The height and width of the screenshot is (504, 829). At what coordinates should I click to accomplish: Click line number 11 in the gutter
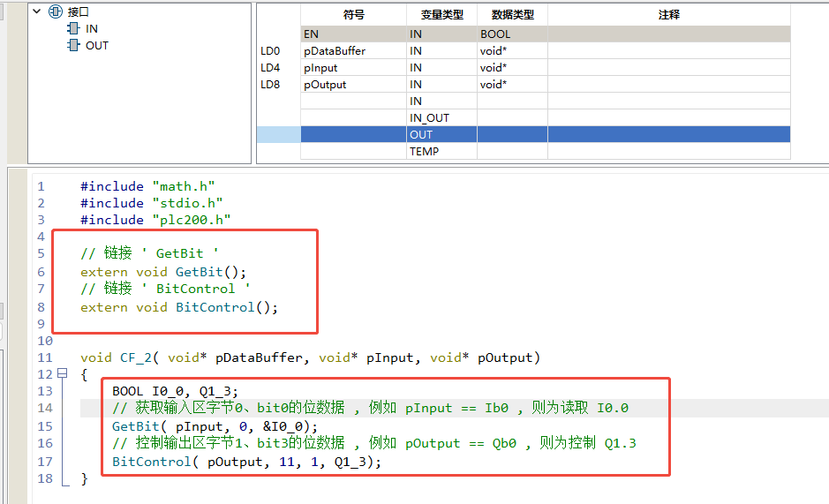click(x=45, y=358)
